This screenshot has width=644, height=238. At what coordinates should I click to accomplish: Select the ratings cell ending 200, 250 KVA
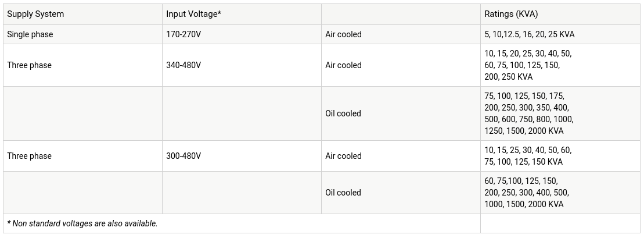pyautogui.click(x=528, y=65)
